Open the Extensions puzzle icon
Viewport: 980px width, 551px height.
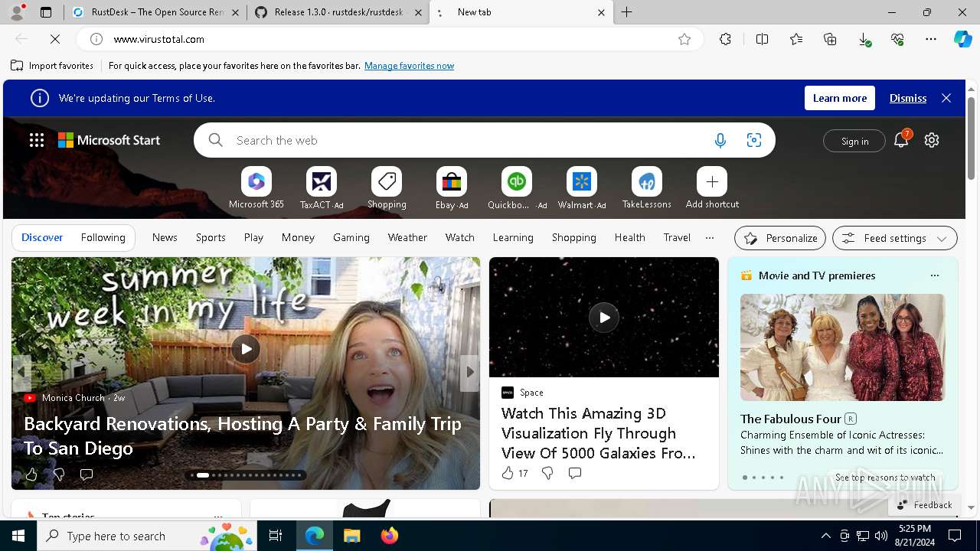click(x=725, y=39)
